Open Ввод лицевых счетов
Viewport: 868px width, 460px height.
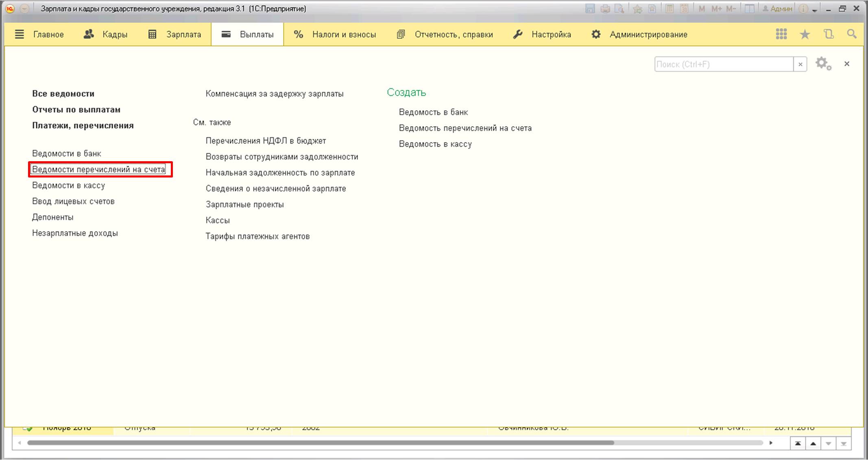(x=74, y=201)
